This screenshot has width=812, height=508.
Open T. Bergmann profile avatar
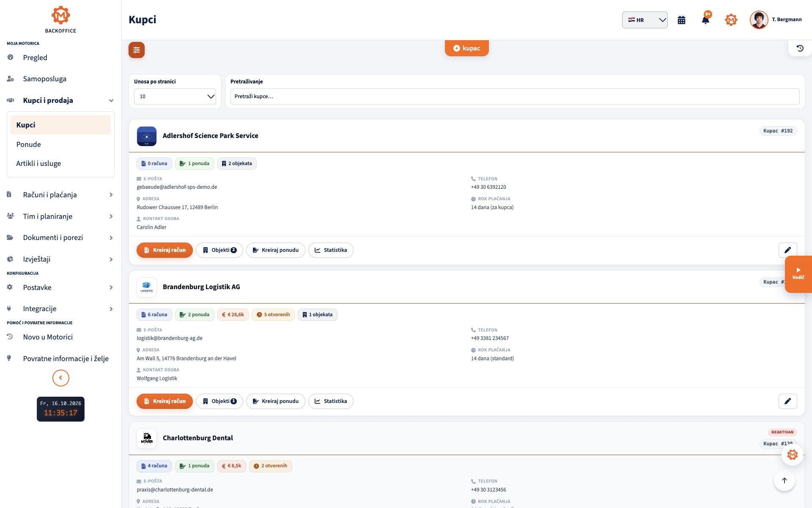(759, 20)
